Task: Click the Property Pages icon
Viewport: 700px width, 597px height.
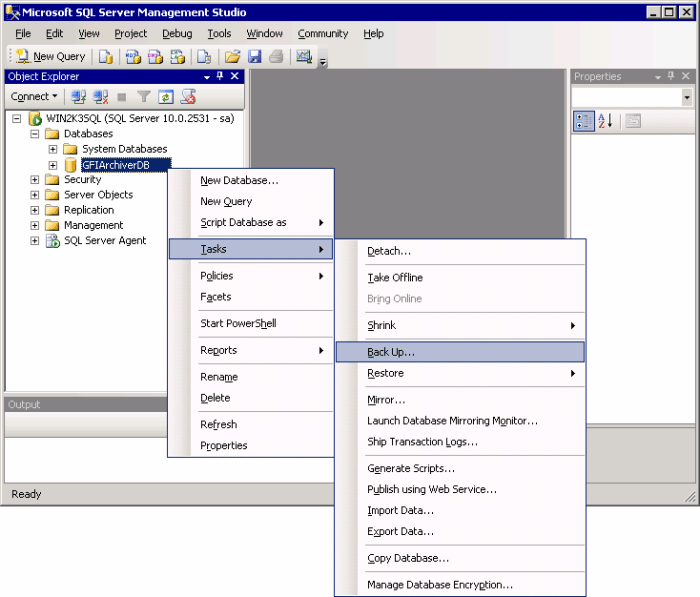Action: click(633, 121)
